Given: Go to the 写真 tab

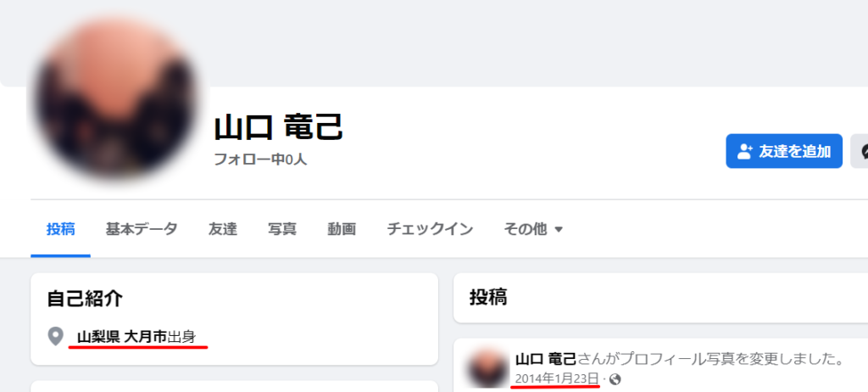Looking at the screenshot, I should 281,228.
